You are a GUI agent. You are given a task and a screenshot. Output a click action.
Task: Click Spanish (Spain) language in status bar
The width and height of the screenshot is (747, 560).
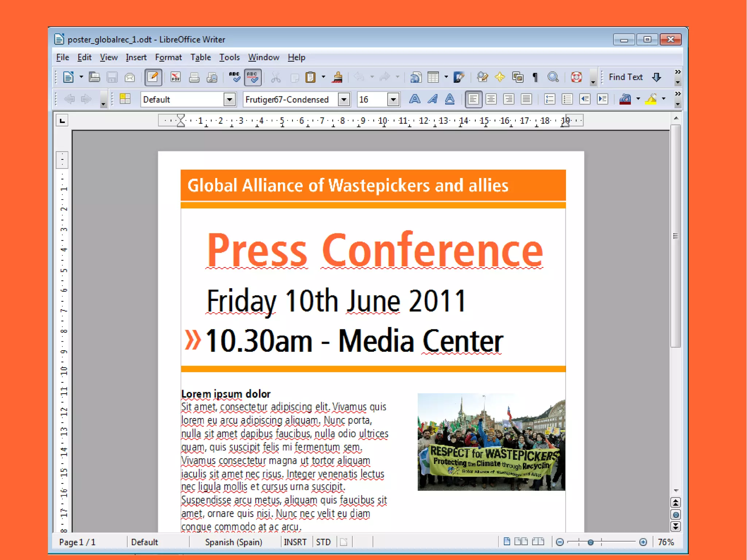click(233, 542)
